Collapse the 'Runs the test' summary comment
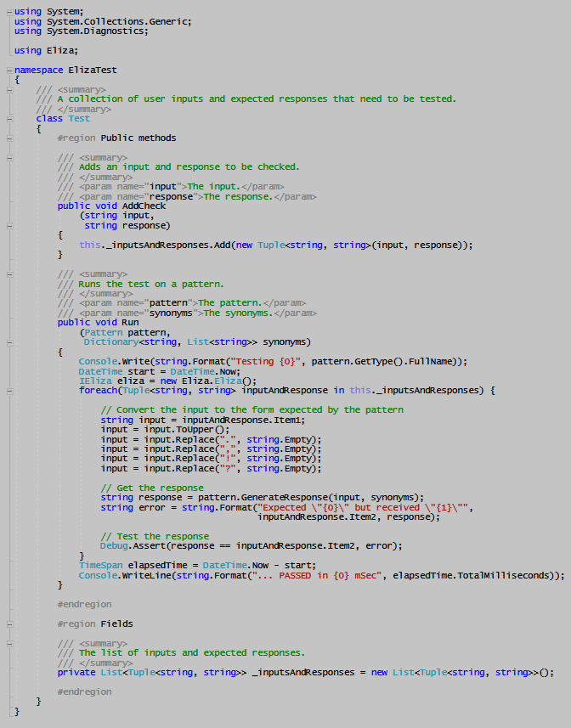Screen dimensions: 571x728 (x=9, y=274)
